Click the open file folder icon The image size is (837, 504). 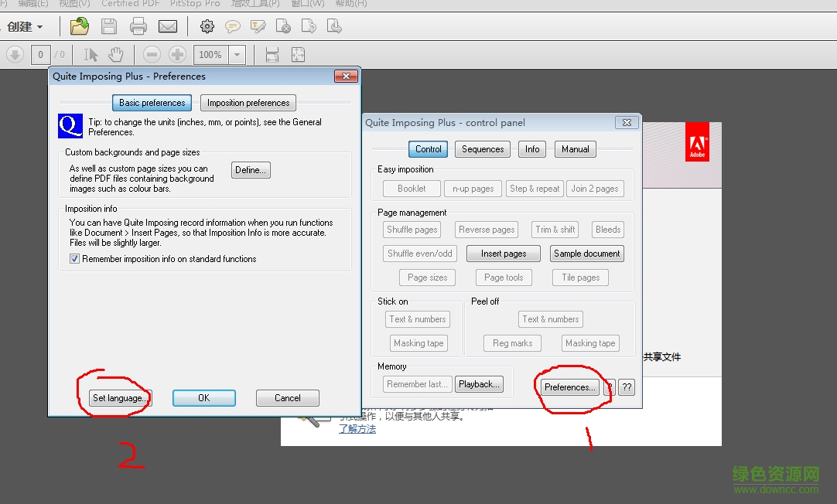(80, 26)
